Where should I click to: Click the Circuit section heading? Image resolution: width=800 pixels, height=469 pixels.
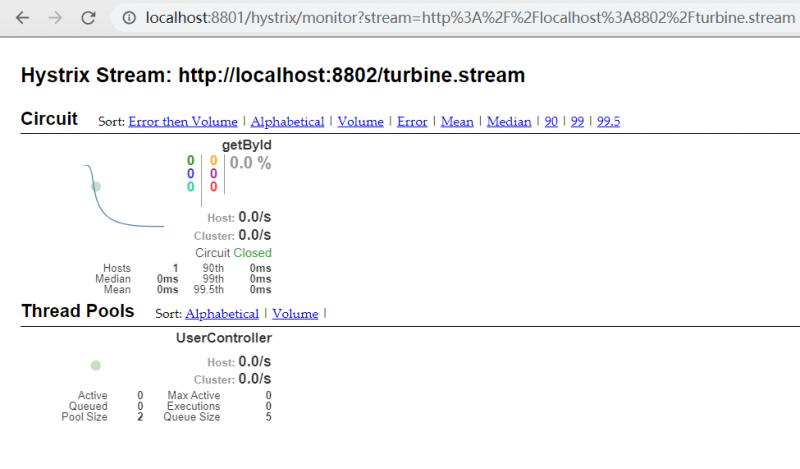(x=49, y=119)
